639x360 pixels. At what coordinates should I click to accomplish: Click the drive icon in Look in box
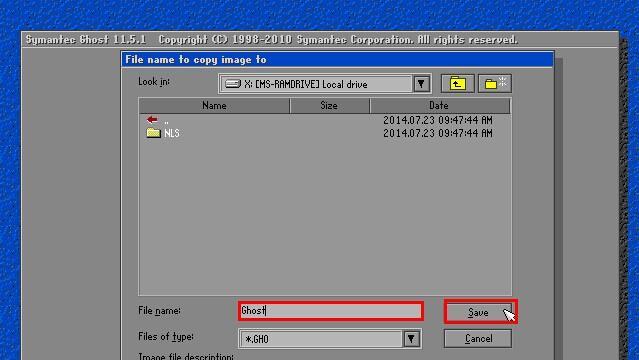tap(233, 84)
